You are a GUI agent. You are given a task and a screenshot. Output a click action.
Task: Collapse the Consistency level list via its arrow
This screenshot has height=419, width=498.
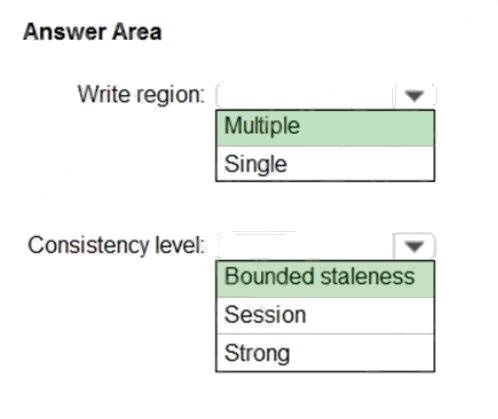[x=414, y=246]
